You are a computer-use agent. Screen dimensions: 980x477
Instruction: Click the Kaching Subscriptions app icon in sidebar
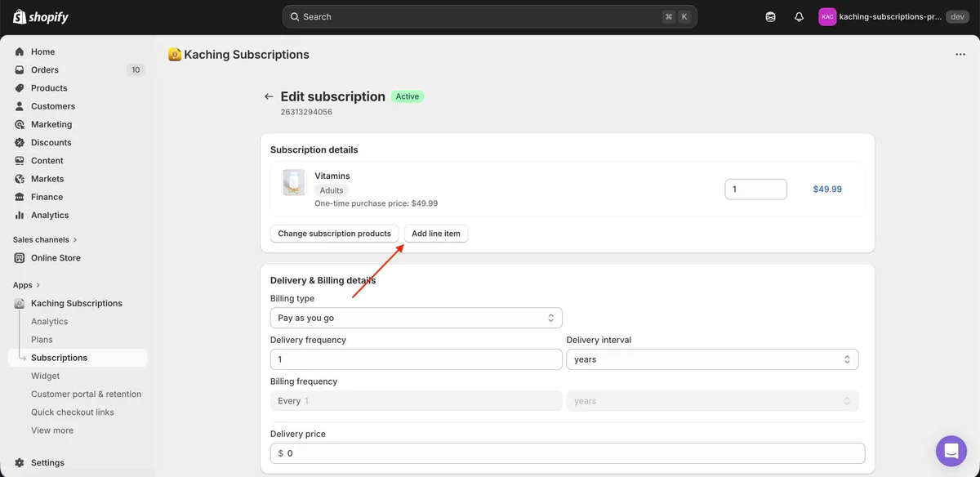[20, 303]
